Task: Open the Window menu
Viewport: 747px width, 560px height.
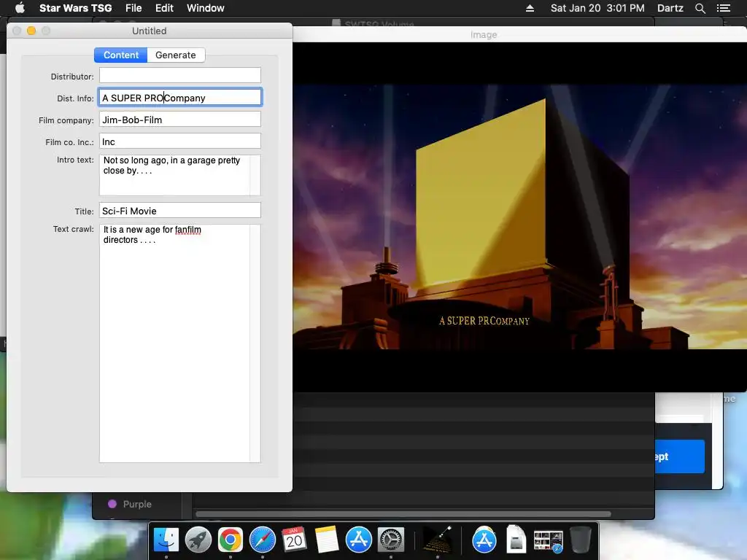Action: [x=205, y=8]
